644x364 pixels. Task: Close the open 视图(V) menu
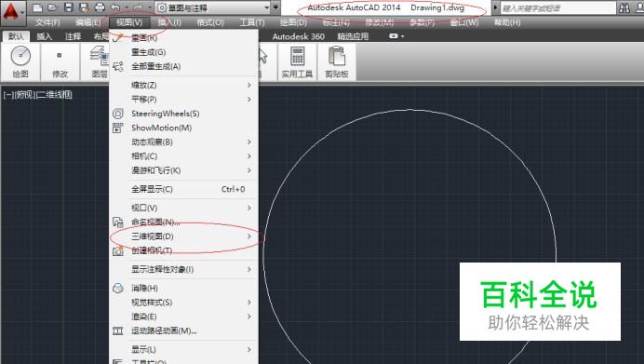click(x=129, y=22)
